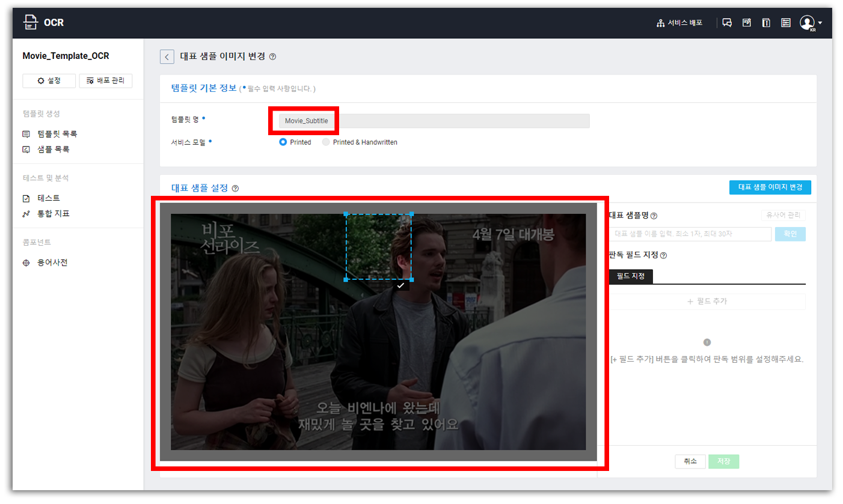Open 배포 관리 in the sidebar

click(106, 80)
